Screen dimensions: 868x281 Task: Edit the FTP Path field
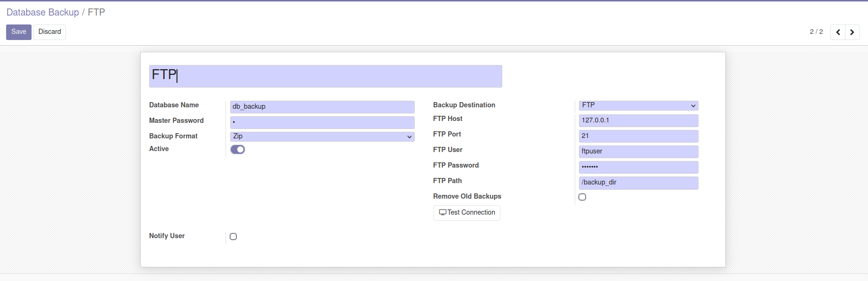click(x=638, y=183)
